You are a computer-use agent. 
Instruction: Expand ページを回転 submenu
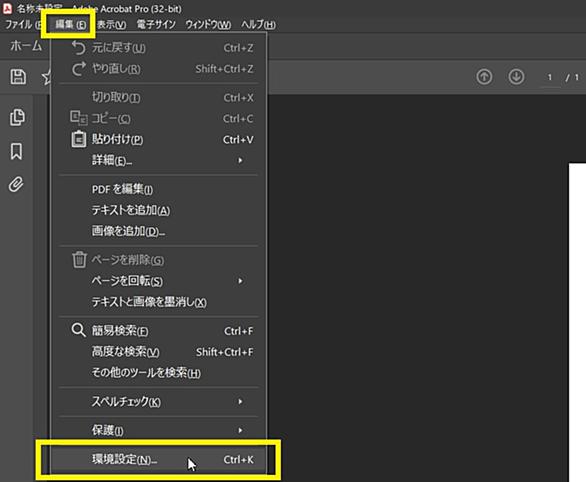(158, 281)
